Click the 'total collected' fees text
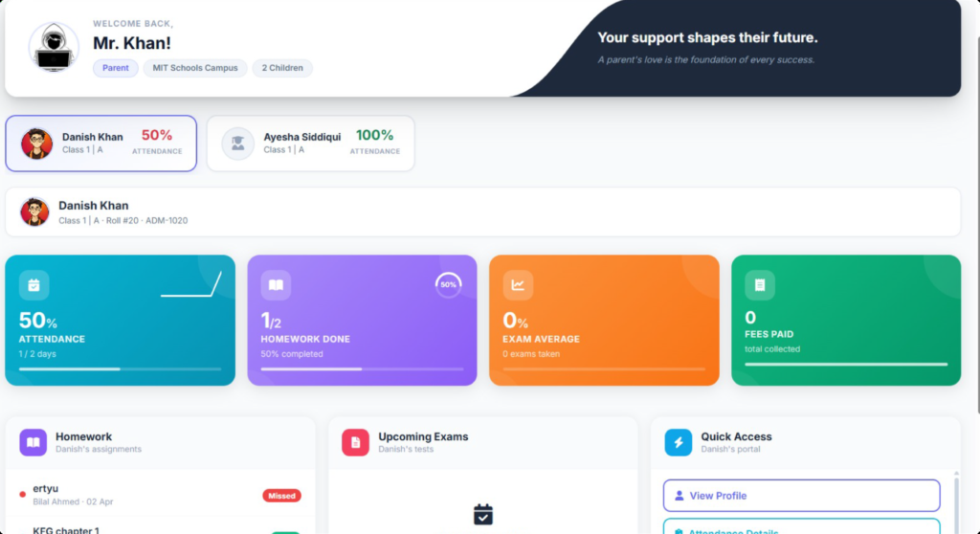The image size is (980, 534). [772, 349]
